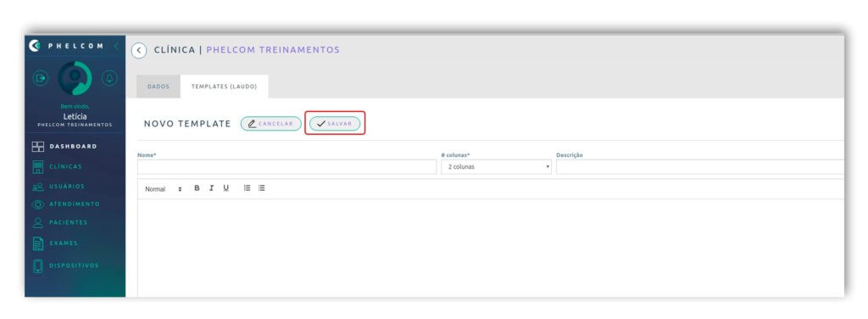Open Atendimento with the eye icon
The width and height of the screenshot is (868, 319).
pos(66,204)
